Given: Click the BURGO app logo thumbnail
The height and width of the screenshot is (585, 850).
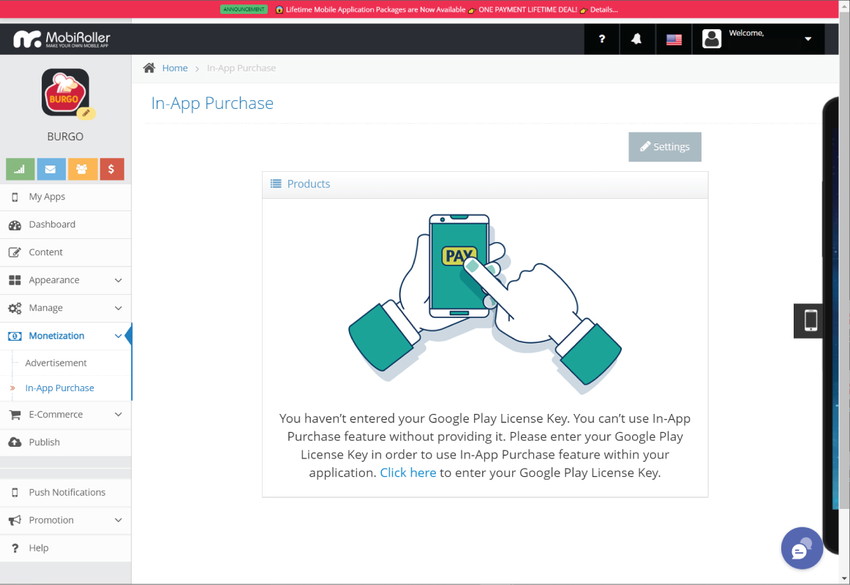Looking at the screenshot, I should [65, 95].
